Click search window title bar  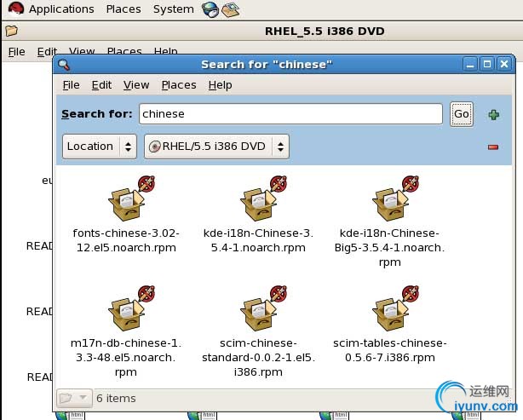[x=267, y=65]
